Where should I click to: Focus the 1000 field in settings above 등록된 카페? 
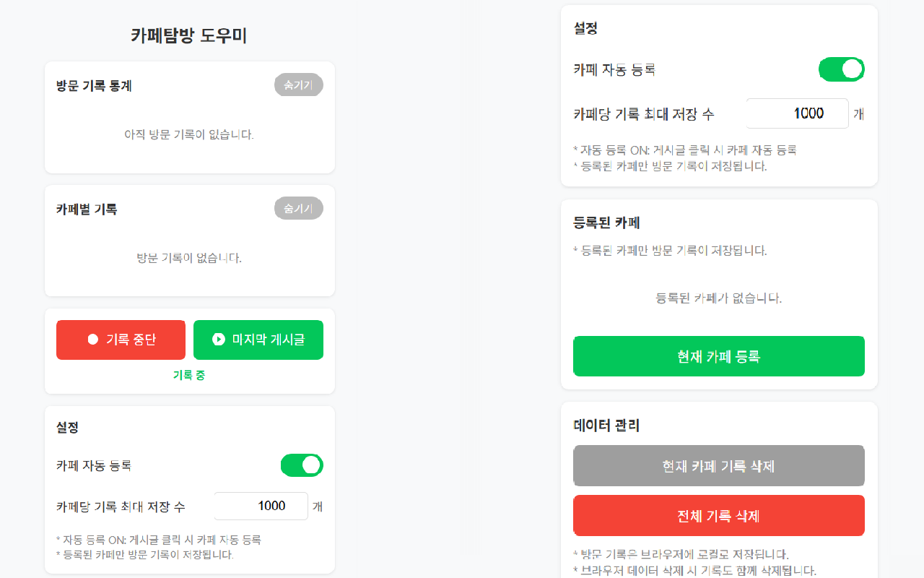tap(797, 113)
